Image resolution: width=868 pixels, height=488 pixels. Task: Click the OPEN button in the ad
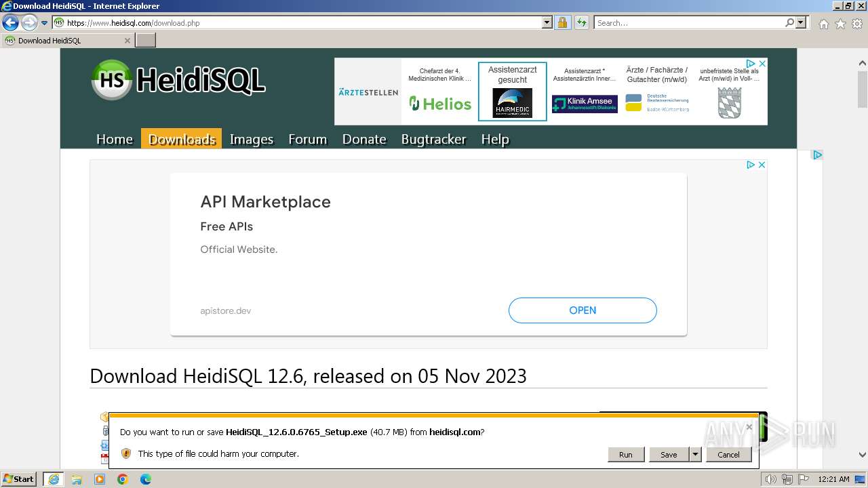click(583, 310)
